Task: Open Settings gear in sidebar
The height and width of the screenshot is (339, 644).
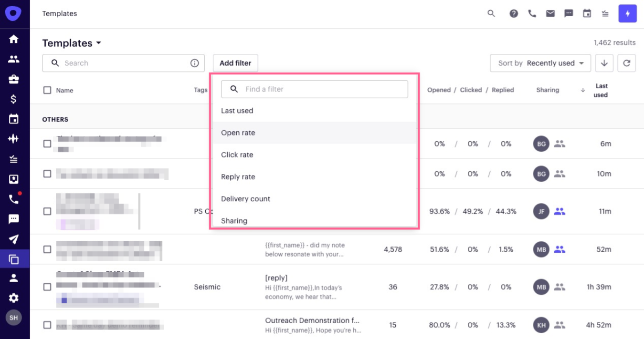Action: (14, 298)
